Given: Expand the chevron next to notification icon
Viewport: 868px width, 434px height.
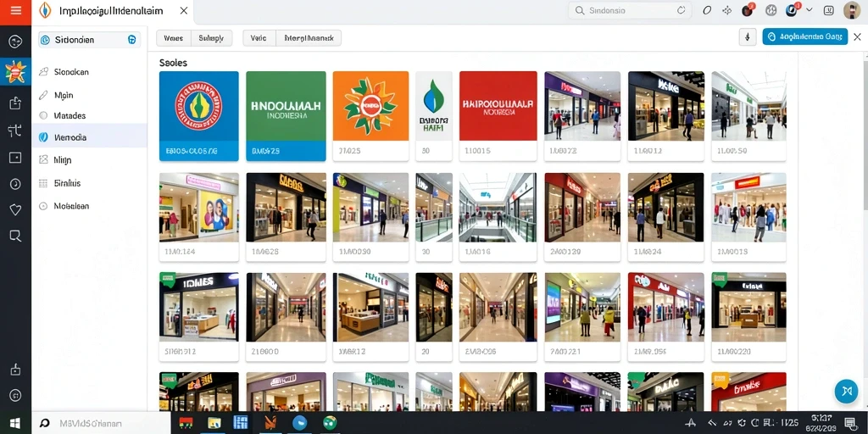Looking at the screenshot, I should (x=810, y=10).
